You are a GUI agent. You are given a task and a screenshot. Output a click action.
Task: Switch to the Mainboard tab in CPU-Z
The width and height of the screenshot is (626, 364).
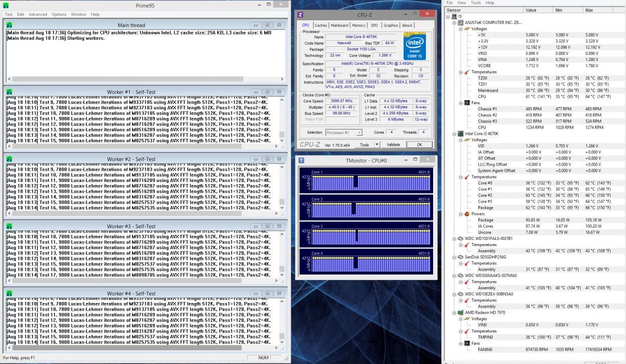[x=339, y=25]
